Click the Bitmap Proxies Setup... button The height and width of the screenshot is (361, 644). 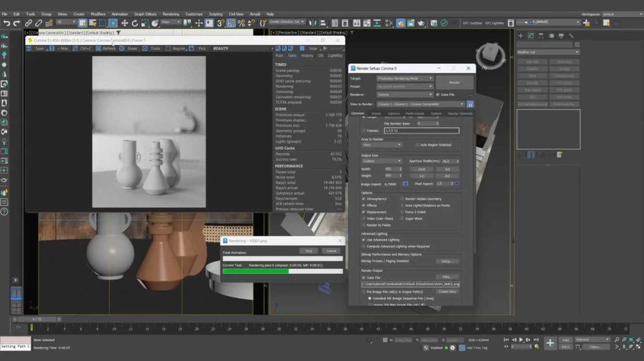[x=447, y=261]
